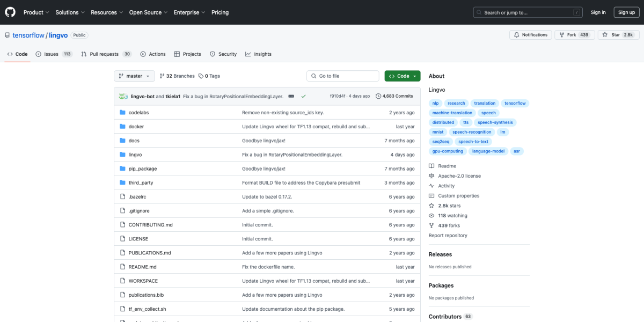644x322 pixels.
Task: Open the commit history clock icon
Action: 378,96
